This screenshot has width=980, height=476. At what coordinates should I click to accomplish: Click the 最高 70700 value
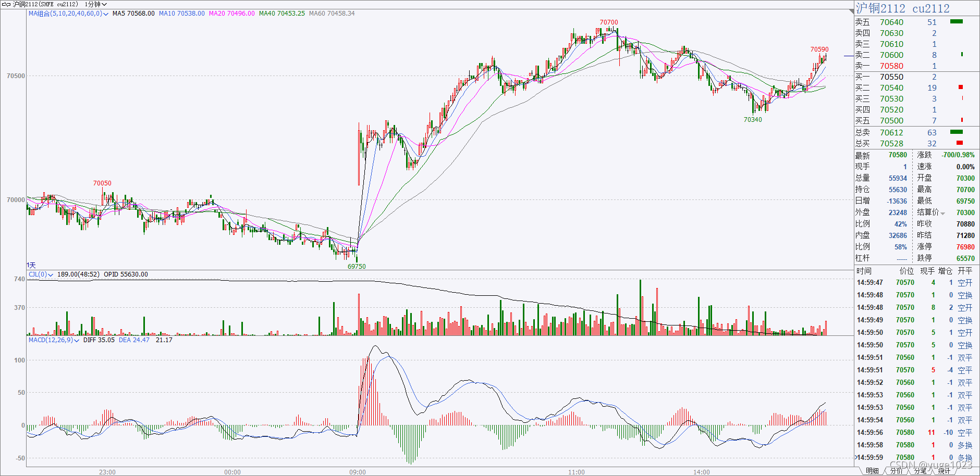coord(965,190)
